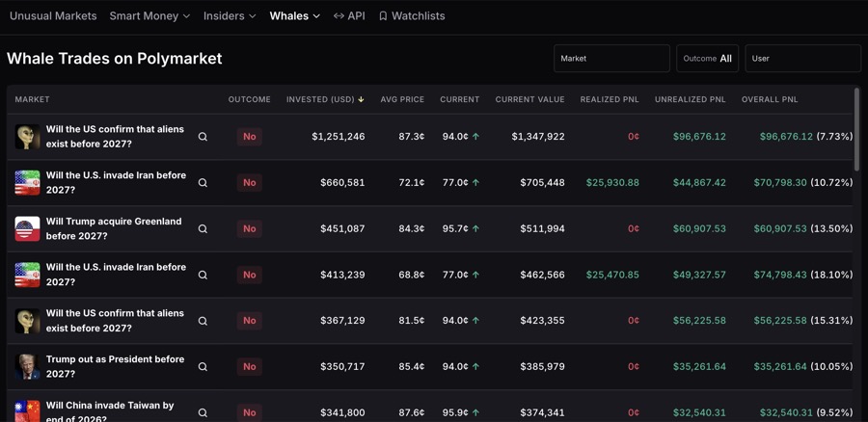Click magnifier icon next to China invade Taiwan
The height and width of the screenshot is (422, 868).
(203, 412)
